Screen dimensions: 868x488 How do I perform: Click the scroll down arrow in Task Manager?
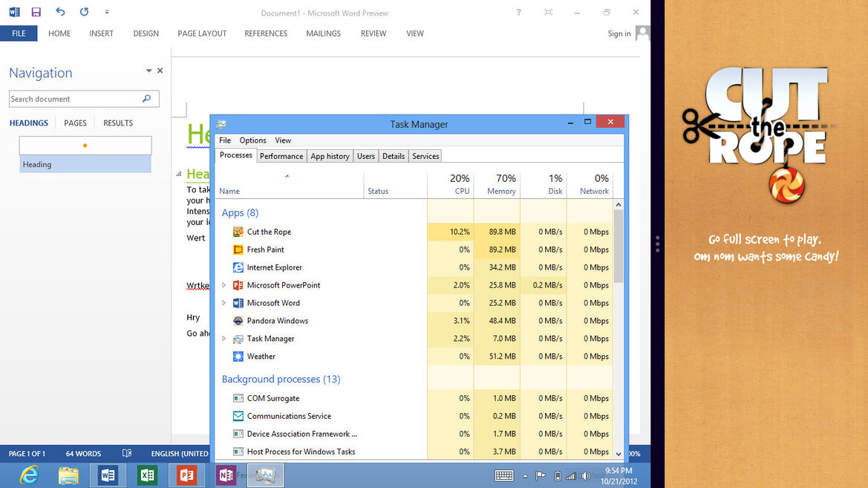click(619, 454)
